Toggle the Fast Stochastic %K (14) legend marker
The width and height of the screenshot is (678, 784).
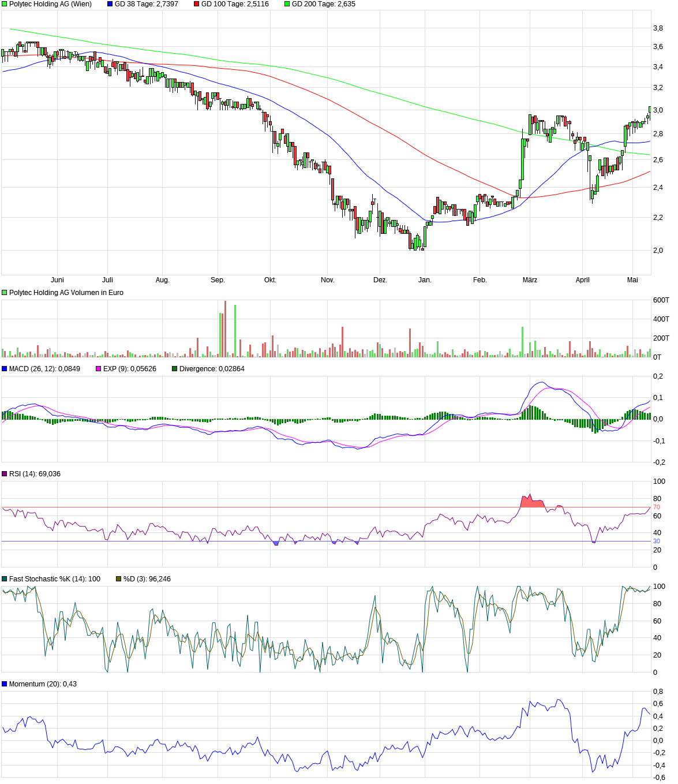tap(4, 577)
